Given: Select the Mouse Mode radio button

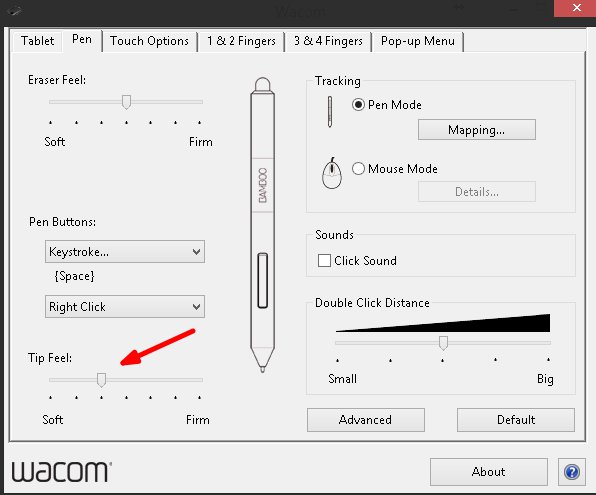Looking at the screenshot, I should pos(358,168).
